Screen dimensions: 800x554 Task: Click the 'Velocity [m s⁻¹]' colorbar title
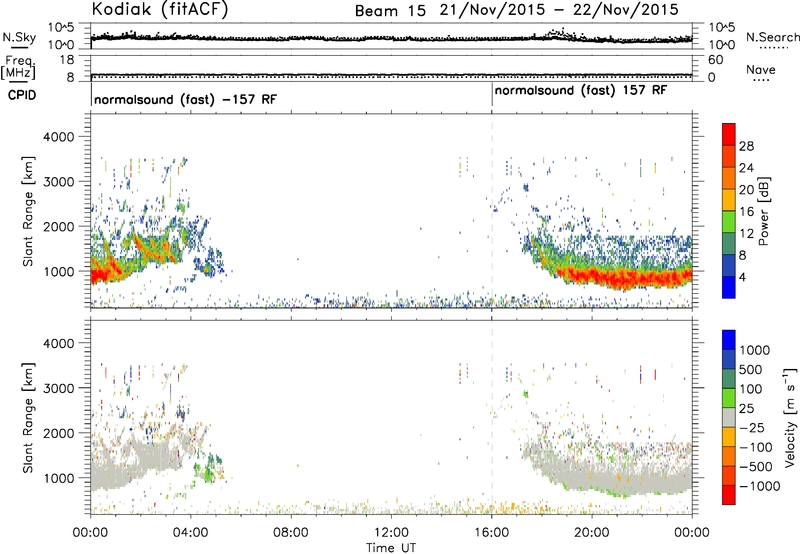tap(790, 417)
